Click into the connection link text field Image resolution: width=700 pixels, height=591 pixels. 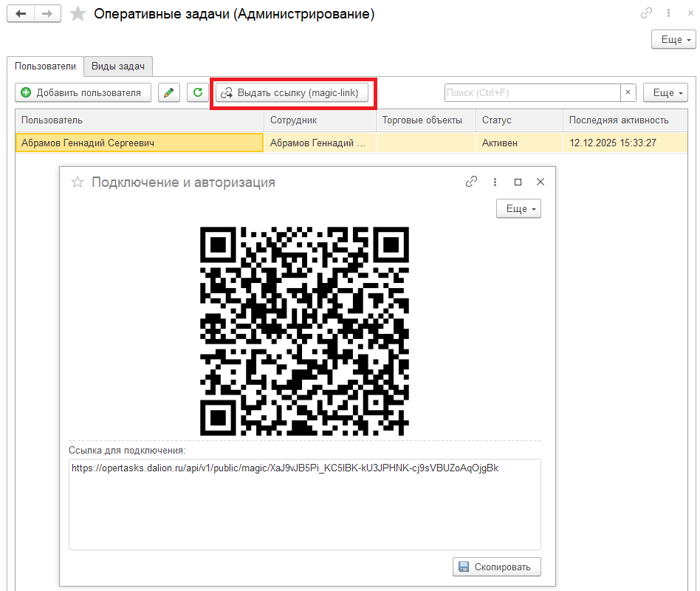(x=304, y=505)
